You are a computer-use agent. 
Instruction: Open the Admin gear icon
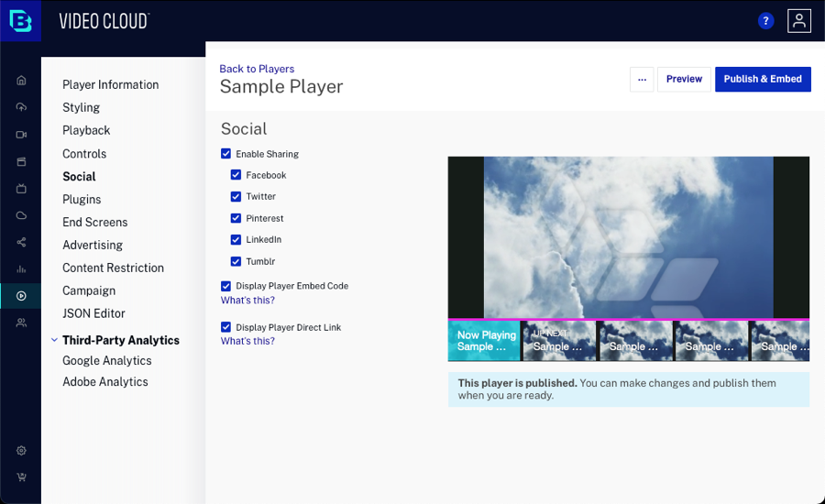coord(21,451)
